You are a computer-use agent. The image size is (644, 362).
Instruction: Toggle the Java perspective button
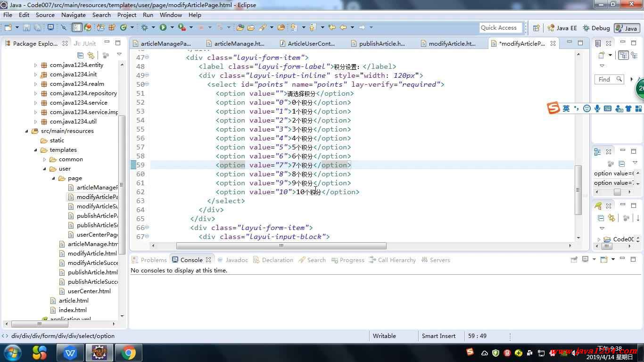pyautogui.click(x=627, y=28)
